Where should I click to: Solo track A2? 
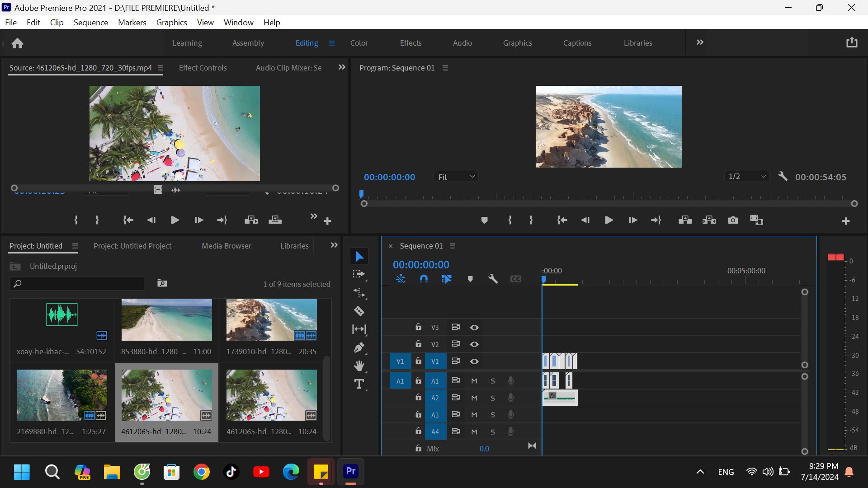click(493, 398)
